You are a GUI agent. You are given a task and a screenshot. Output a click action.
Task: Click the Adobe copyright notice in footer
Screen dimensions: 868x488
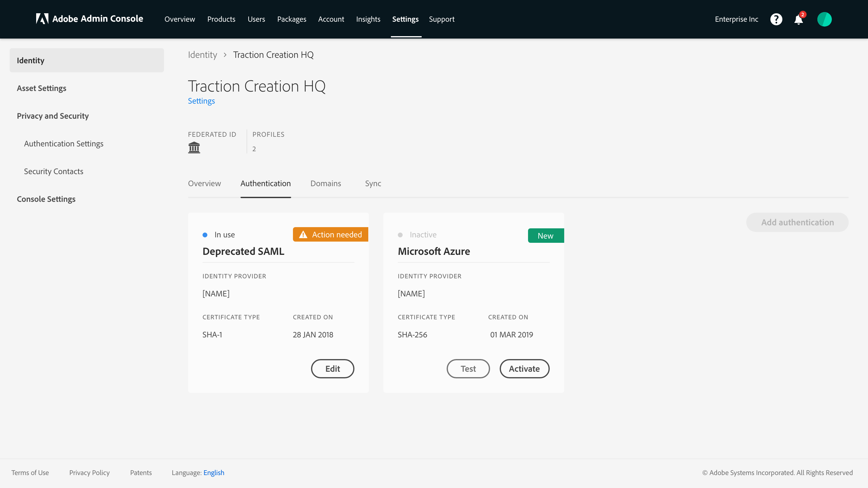pyautogui.click(x=777, y=473)
